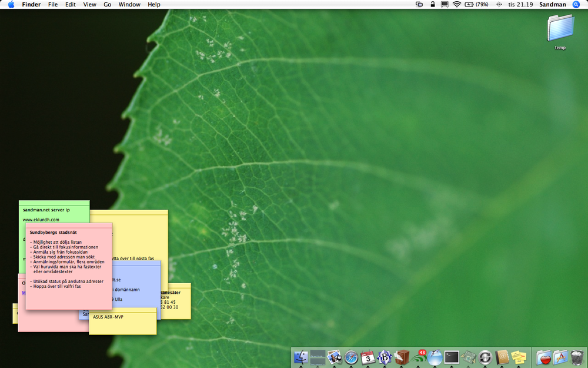This screenshot has width=588, height=368.
Task: Open Address Book in the Dock
Action: pos(502,357)
